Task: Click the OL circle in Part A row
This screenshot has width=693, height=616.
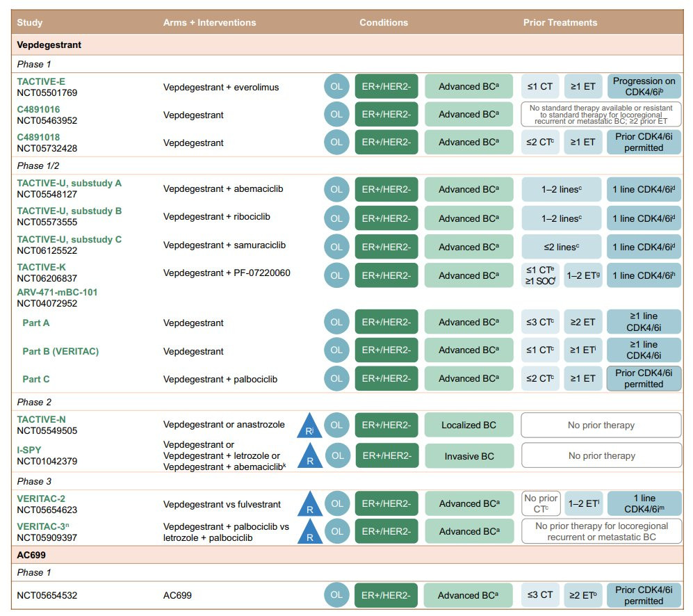Action: pos(336,322)
